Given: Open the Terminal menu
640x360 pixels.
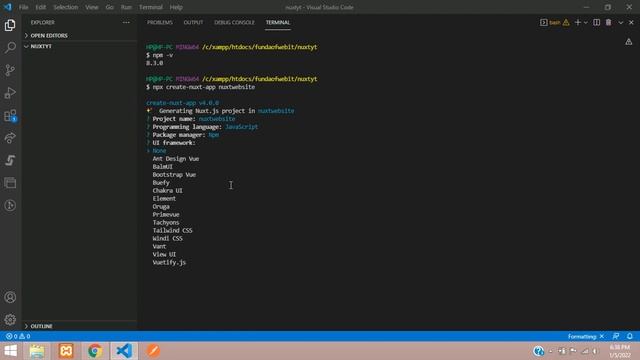Looking at the screenshot, I should click(151, 7).
